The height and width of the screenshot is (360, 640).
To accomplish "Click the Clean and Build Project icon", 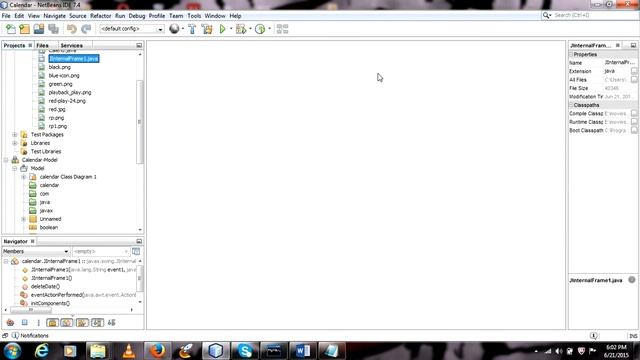I will [207, 29].
